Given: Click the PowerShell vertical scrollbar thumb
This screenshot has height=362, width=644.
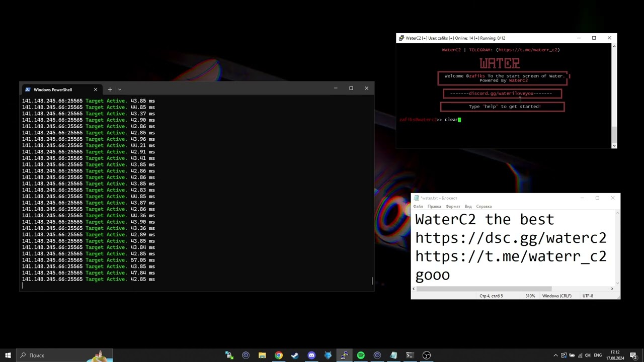Looking at the screenshot, I should coord(372,281).
